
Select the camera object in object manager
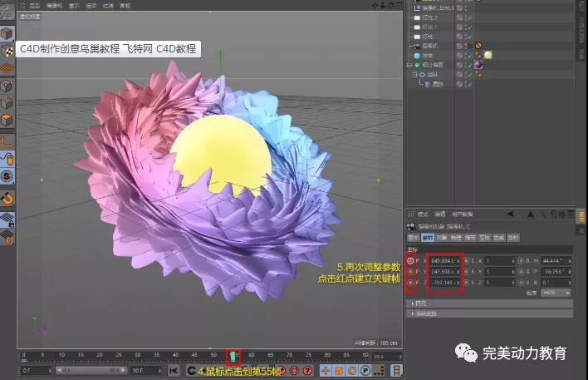pos(428,46)
